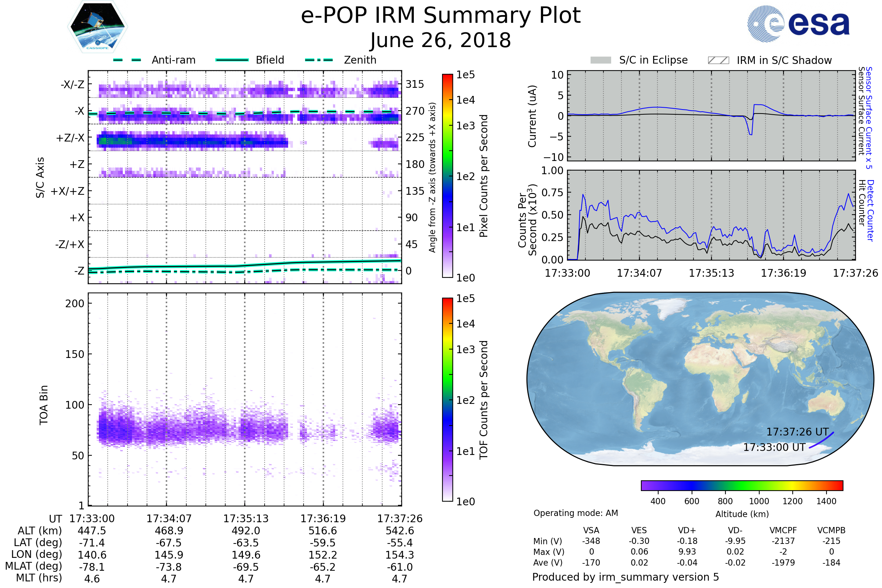Click the S/C in Eclipse gray legend patch
Screen dimensions: 882x588
(601, 60)
